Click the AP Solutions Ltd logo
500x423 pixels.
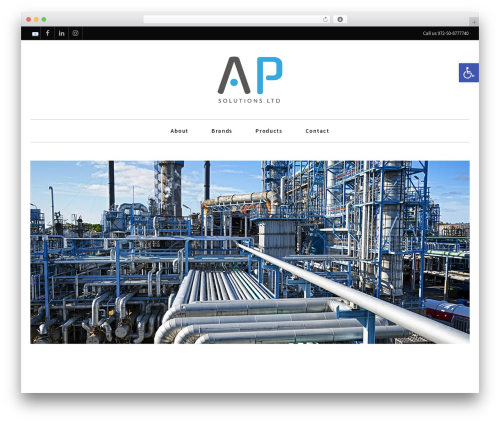tap(250, 80)
